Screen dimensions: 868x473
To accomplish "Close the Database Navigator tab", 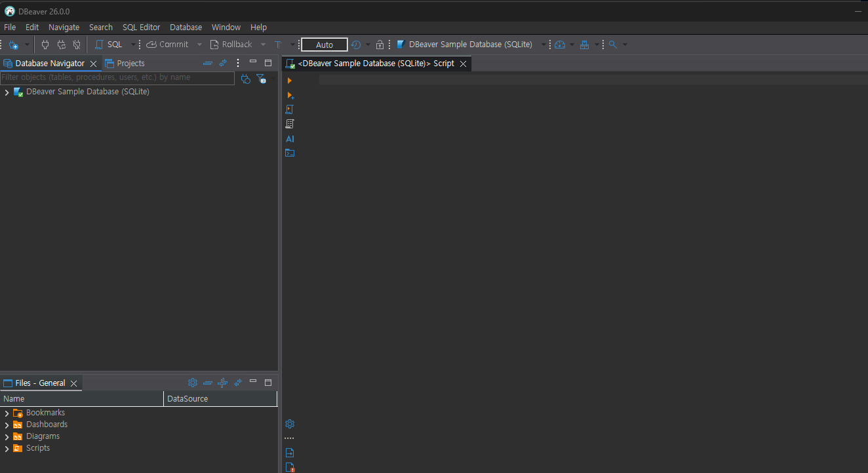I will coord(93,64).
